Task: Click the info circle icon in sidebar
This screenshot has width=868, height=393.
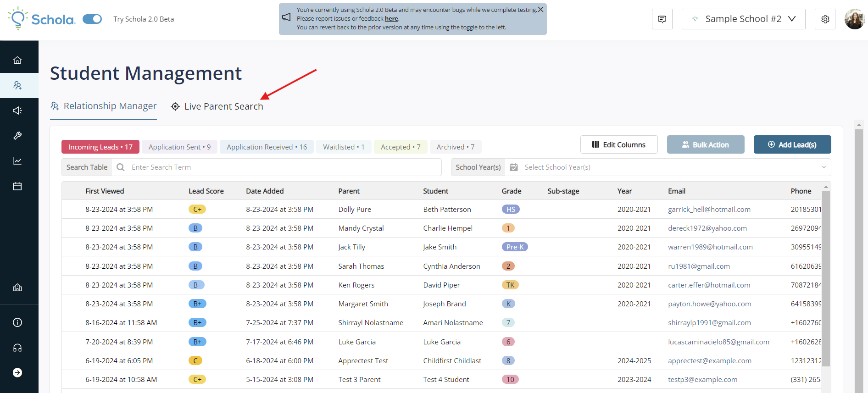Action: tap(17, 322)
